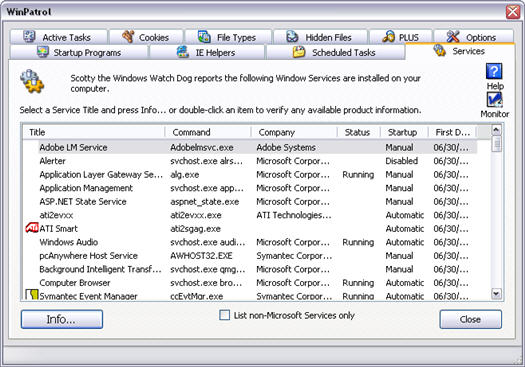Select Background Intelligent Transf... row
Viewport: 525px width, 367px height.
[x=250, y=269]
